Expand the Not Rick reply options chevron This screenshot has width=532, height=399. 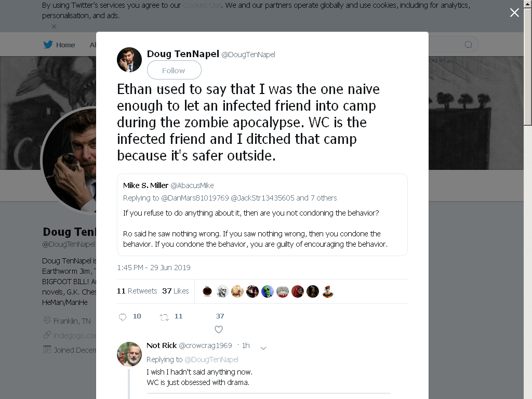(x=263, y=348)
